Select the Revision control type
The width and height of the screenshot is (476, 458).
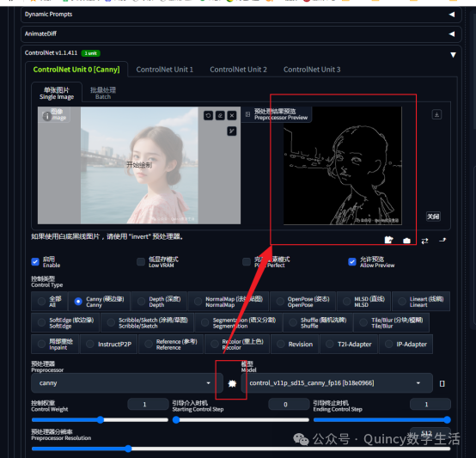pyautogui.click(x=295, y=345)
